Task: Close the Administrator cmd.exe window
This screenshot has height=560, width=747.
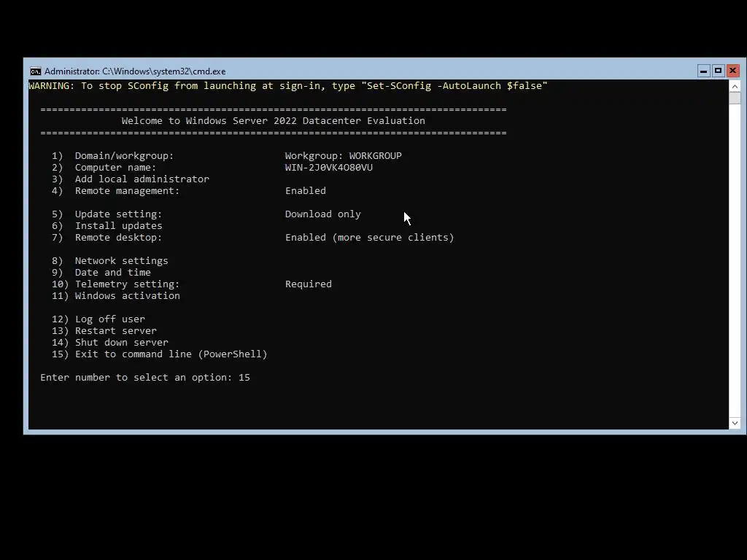Action: pos(732,71)
